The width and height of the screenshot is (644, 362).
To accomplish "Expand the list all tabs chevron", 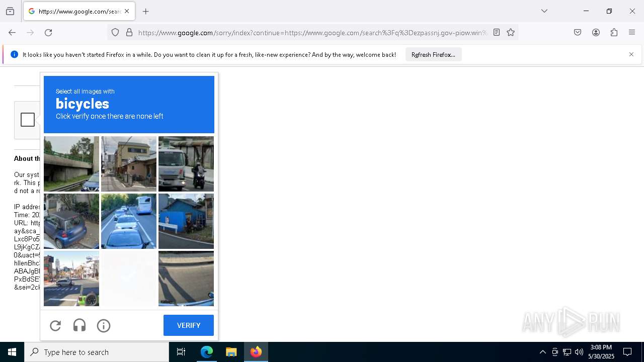I will click(x=544, y=11).
